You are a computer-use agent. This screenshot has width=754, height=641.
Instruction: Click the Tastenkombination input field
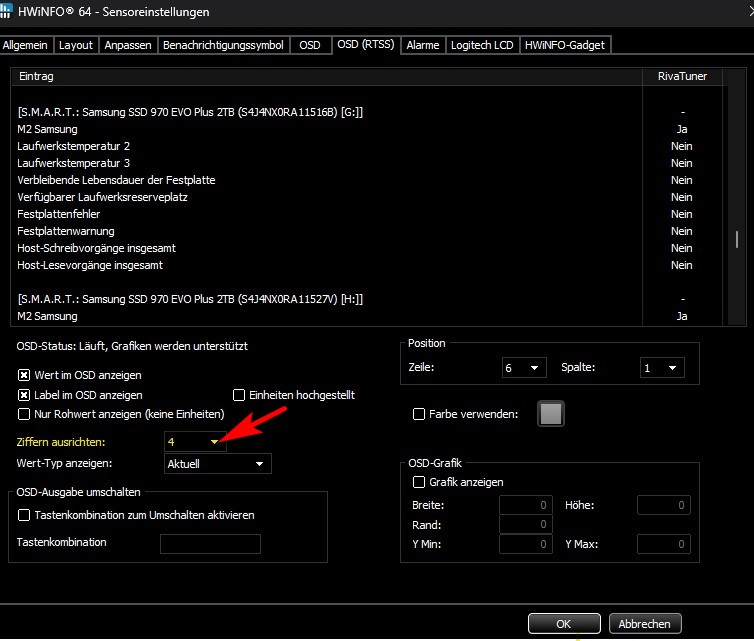pos(211,544)
